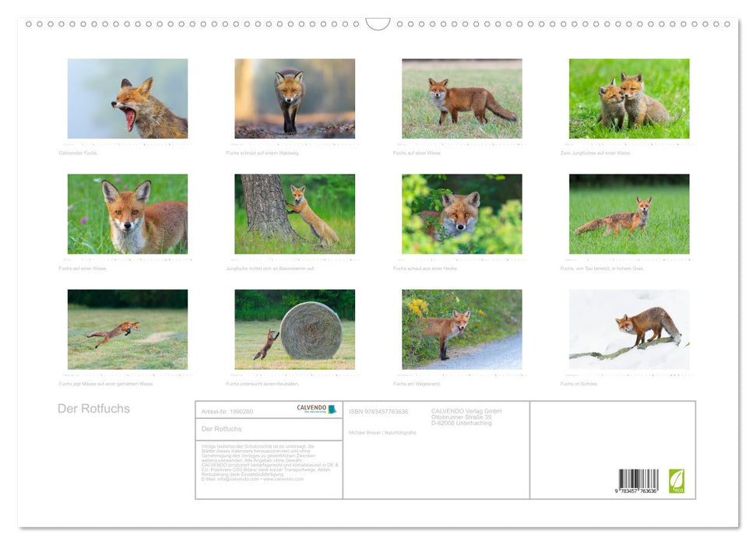Screen dimensions: 756x545
Task: Click the blue bookmark icon beside CALVENDO logo
Action: [x=331, y=409]
